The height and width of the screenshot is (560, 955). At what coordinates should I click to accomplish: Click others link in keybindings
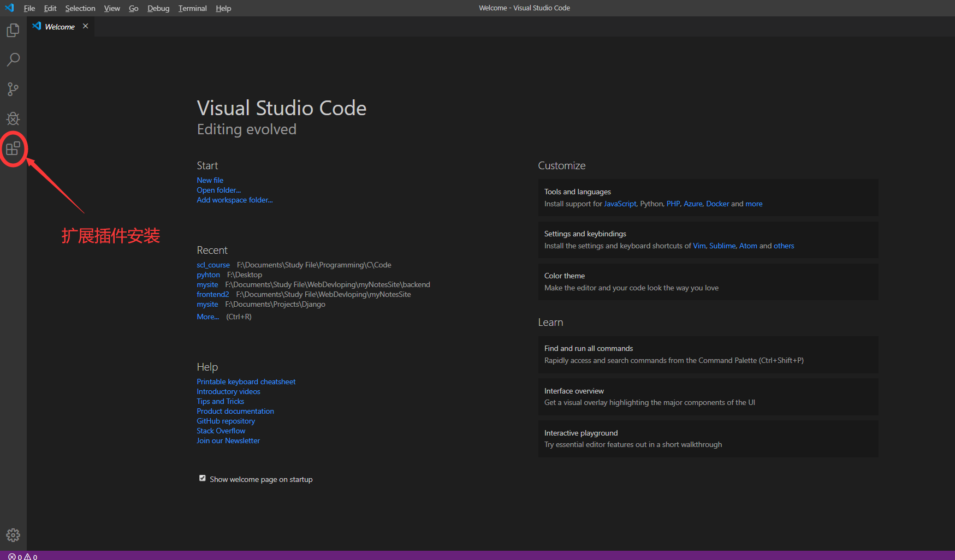point(784,246)
